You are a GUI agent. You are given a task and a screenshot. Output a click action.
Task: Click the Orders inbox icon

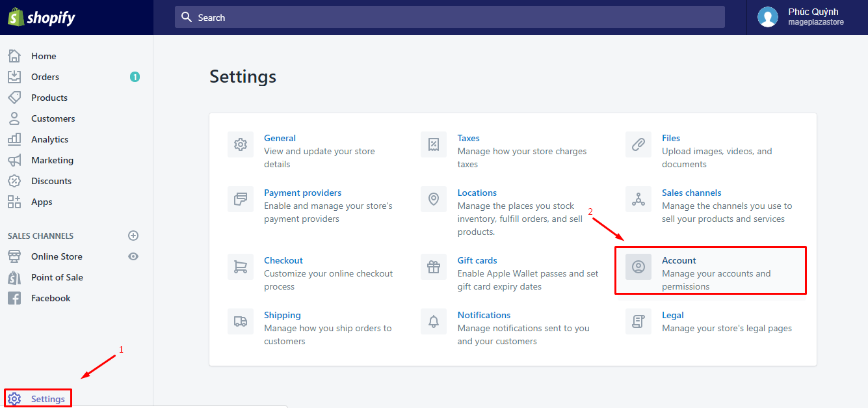(14, 77)
